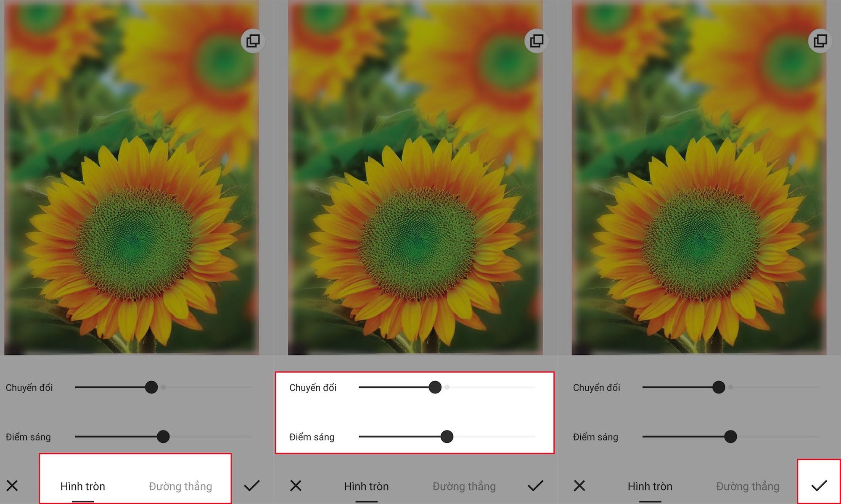Tap sunflower photo in right panel

tap(699, 177)
